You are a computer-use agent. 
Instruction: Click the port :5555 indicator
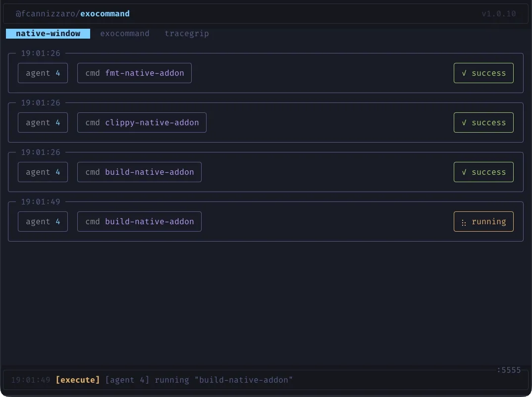click(x=508, y=370)
